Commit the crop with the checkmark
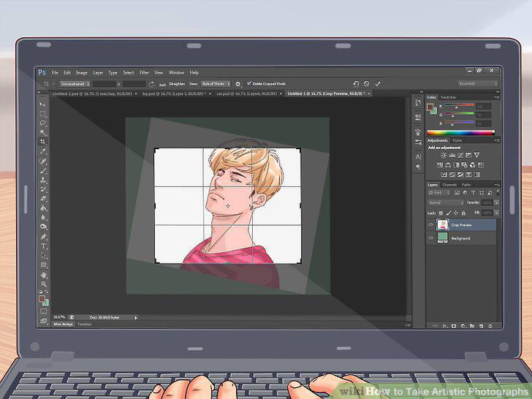This screenshot has width=532, height=399. 378,83
